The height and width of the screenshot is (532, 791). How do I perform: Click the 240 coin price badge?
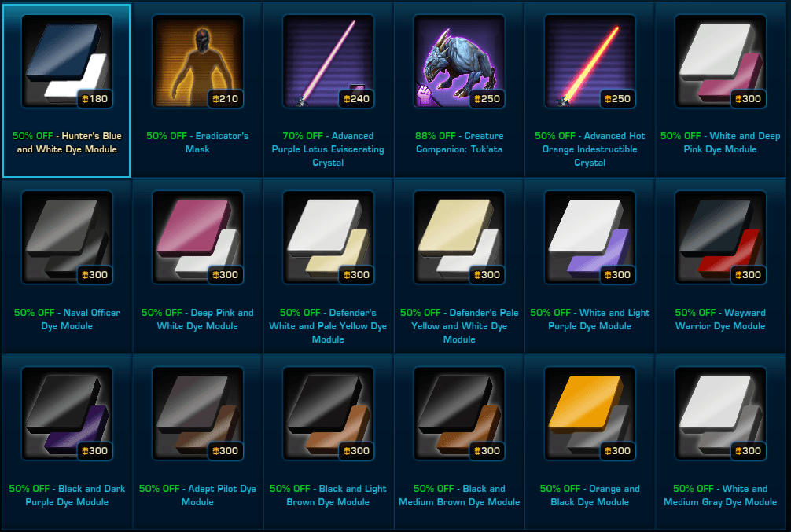click(x=356, y=99)
